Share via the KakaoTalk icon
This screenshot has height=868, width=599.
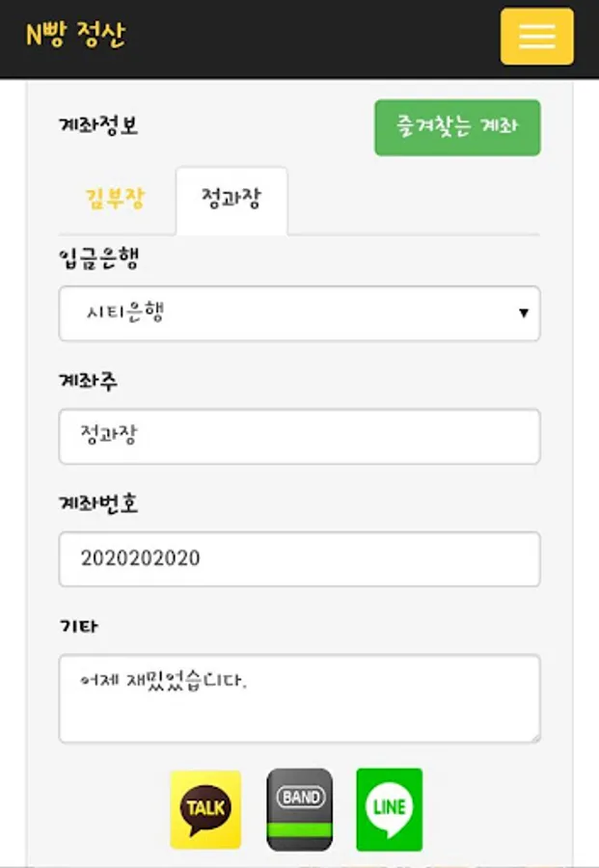point(205,809)
